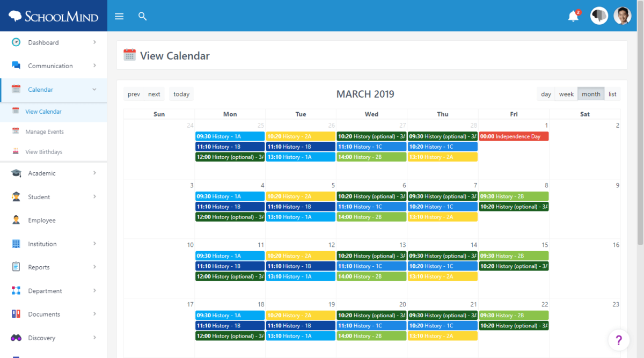Open Manage Events in sidebar
This screenshot has height=358, width=644.
pyautogui.click(x=45, y=131)
